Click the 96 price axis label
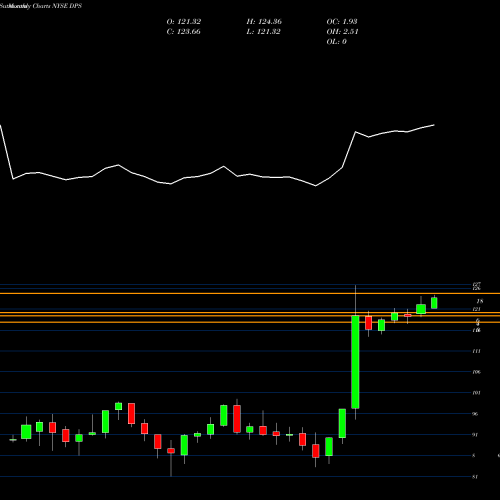The width and height of the screenshot is (500, 500). [475, 414]
